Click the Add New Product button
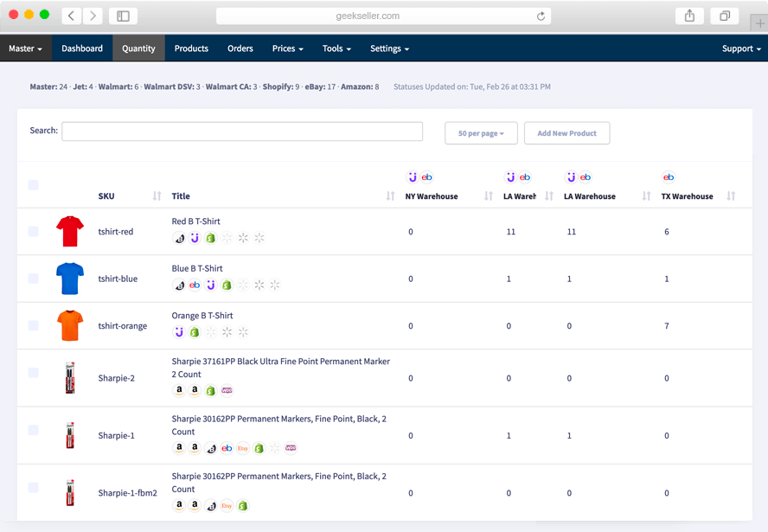This screenshot has width=768, height=532. tap(566, 133)
